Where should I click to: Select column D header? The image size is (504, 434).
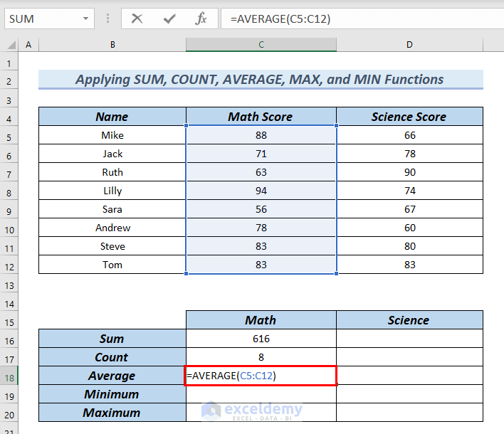pos(409,45)
